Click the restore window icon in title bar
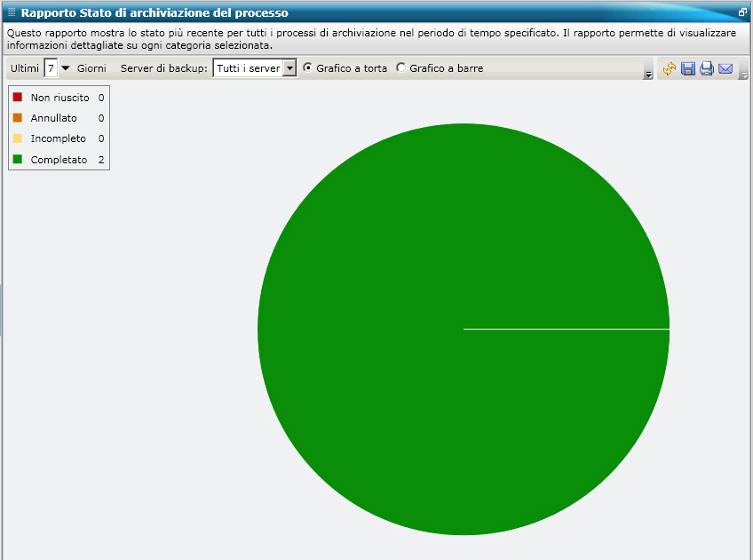 tap(742, 12)
